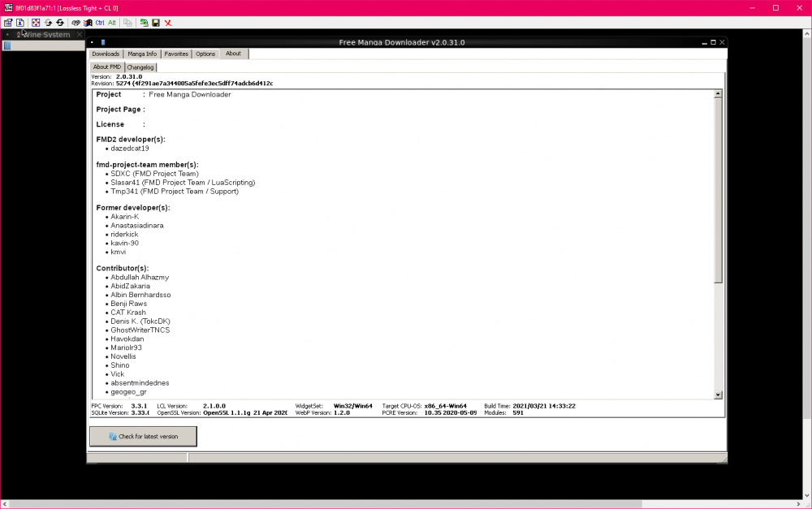Screen dimensions: 812x509
Task: Click contributor Abdullah Alhazmy
Action: click(140, 278)
